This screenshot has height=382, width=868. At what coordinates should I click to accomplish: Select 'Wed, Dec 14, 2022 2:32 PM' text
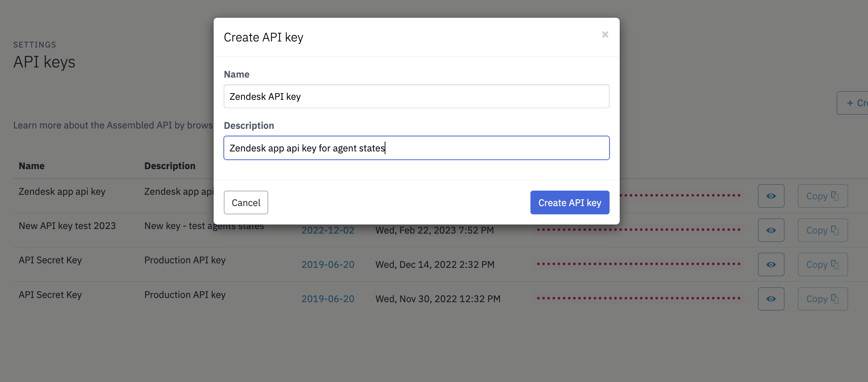tap(435, 264)
